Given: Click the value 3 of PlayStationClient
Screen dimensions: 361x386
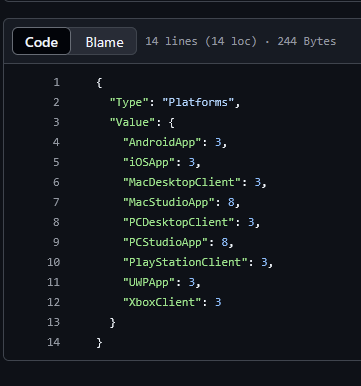Looking at the screenshot, I should tap(264, 262).
